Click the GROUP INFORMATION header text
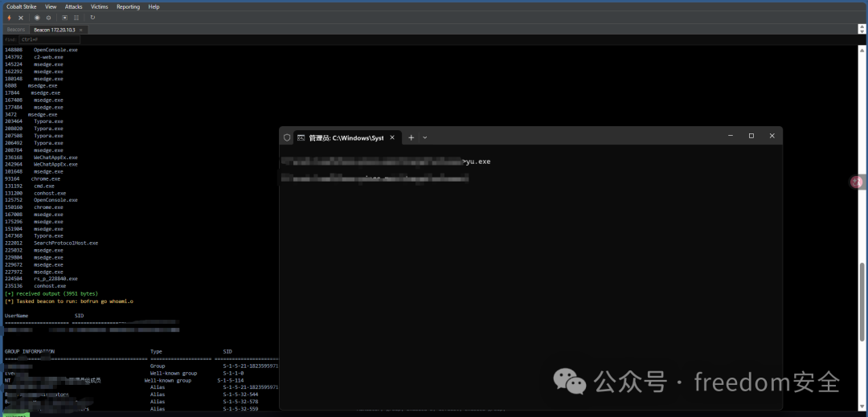 click(x=30, y=351)
